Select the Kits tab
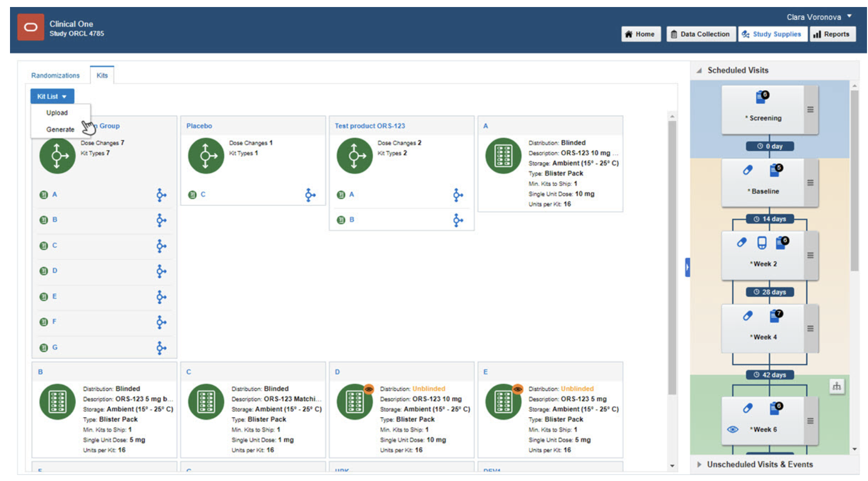 (x=102, y=75)
